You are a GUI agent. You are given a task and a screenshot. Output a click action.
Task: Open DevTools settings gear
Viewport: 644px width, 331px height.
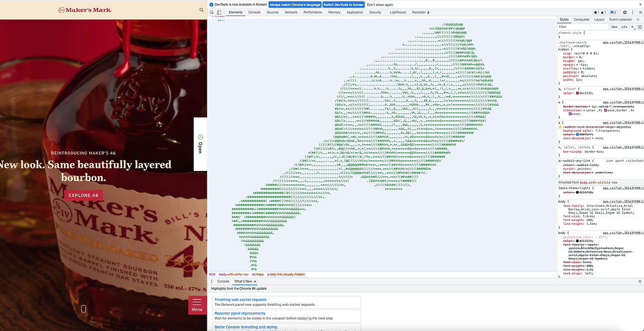625,12
